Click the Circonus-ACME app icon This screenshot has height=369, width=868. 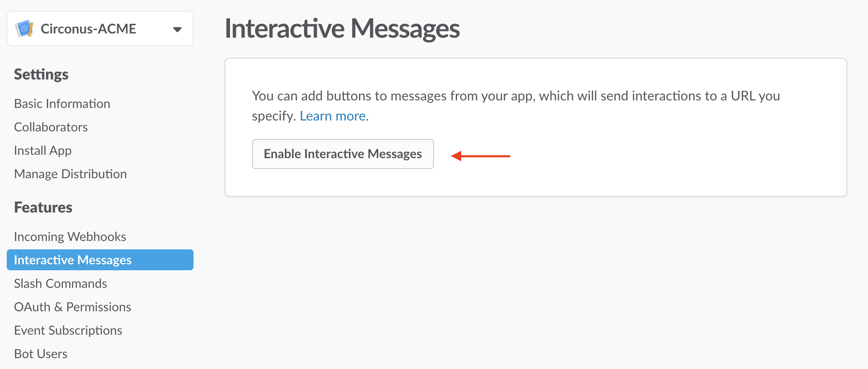[x=25, y=28]
